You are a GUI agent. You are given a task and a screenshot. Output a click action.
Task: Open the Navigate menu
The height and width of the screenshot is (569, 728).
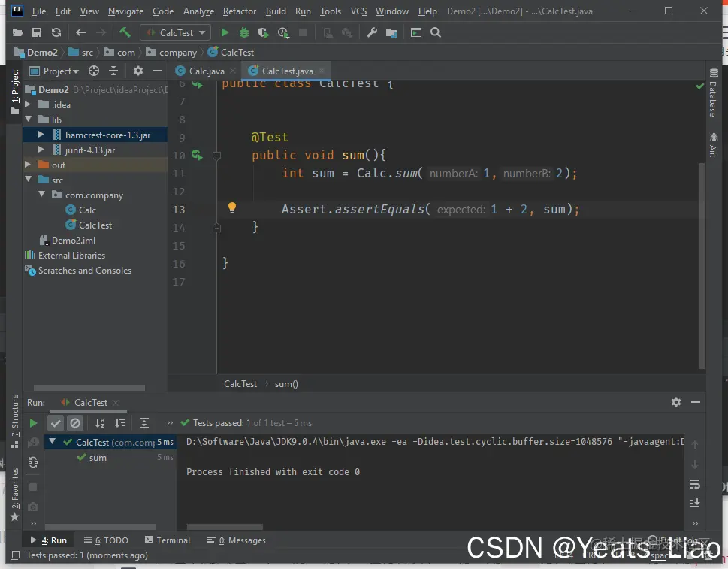[x=125, y=11]
